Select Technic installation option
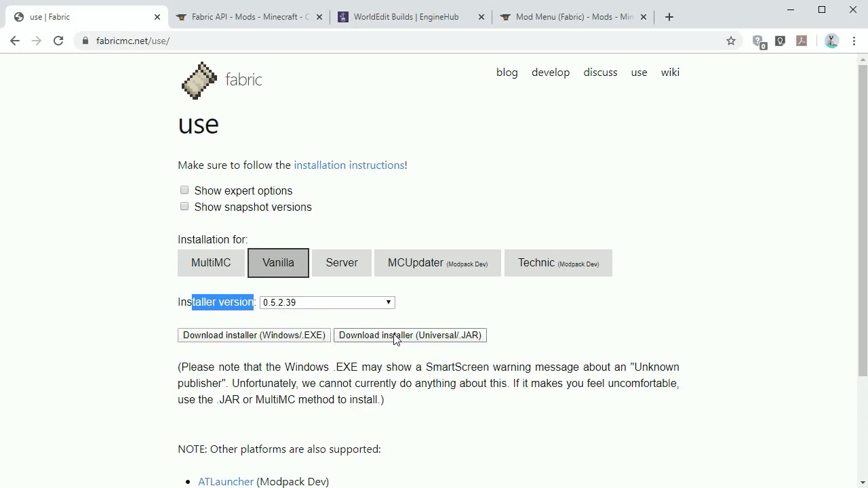 pyautogui.click(x=558, y=263)
